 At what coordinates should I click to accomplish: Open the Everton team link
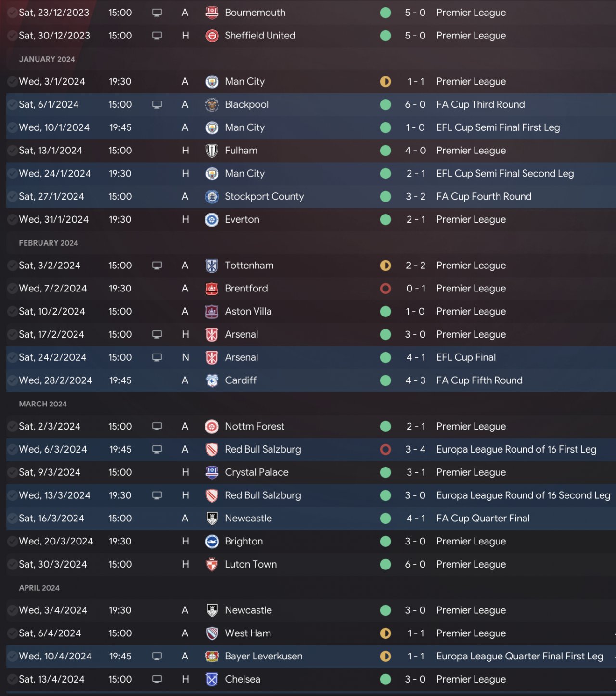click(242, 219)
